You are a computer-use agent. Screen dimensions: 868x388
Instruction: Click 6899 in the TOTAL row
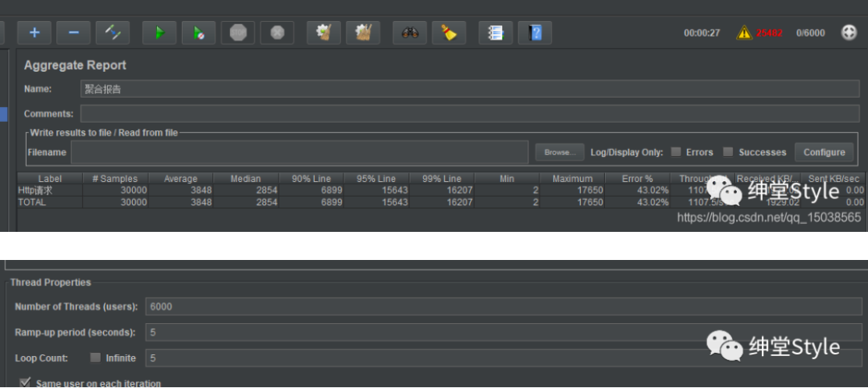point(332,202)
